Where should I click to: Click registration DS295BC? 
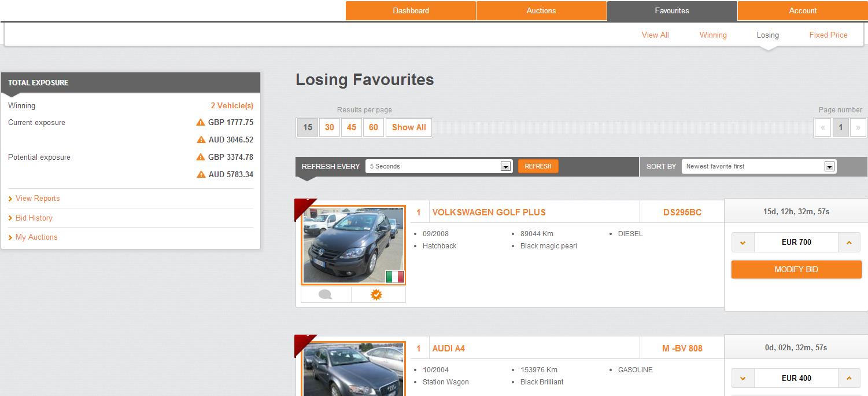click(682, 212)
